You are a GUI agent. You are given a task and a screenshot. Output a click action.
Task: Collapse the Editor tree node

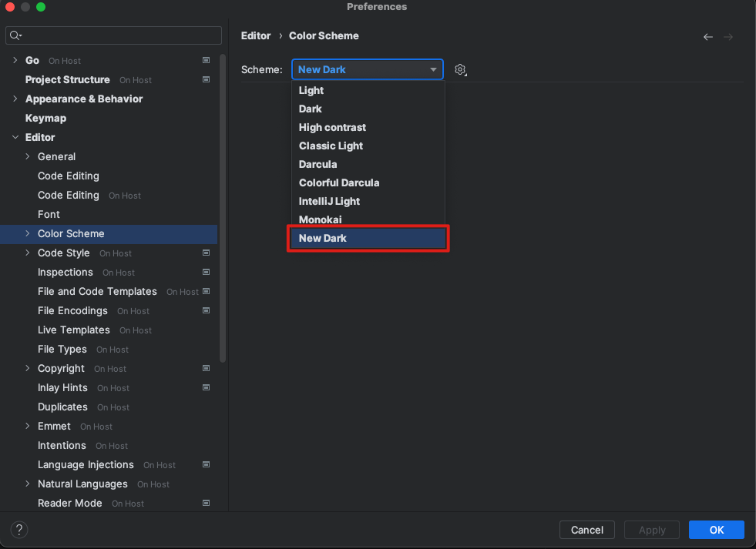click(14, 137)
